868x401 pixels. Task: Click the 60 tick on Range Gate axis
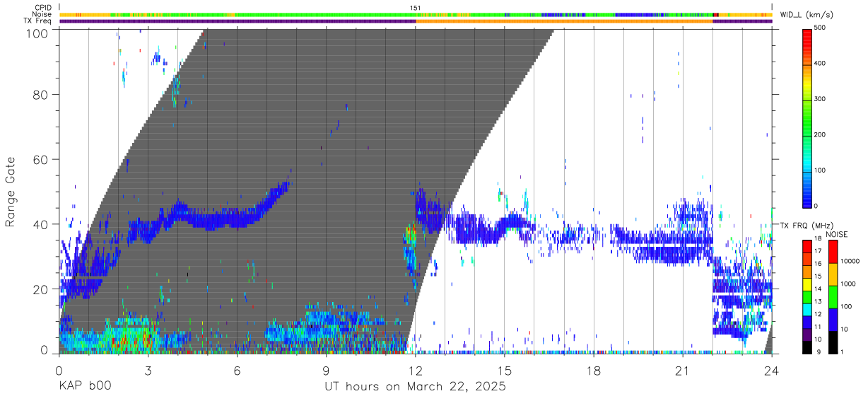[41, 160]
